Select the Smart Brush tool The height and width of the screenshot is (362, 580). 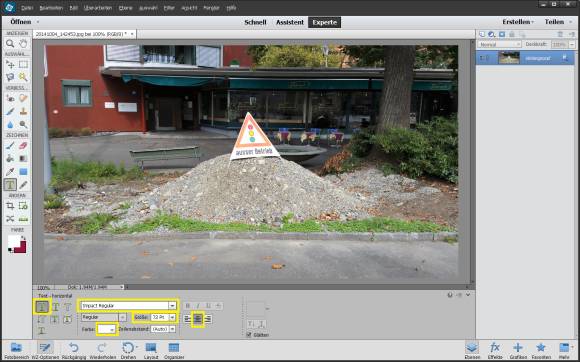[x=10, y=111]
